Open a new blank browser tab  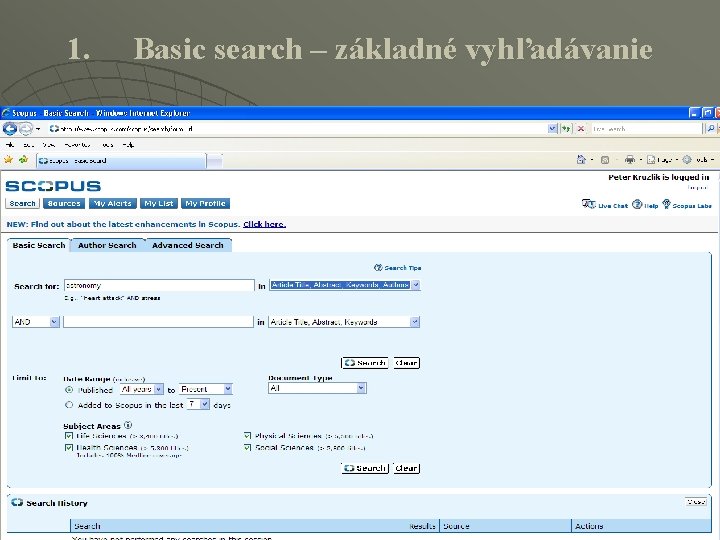click(214, 161)
